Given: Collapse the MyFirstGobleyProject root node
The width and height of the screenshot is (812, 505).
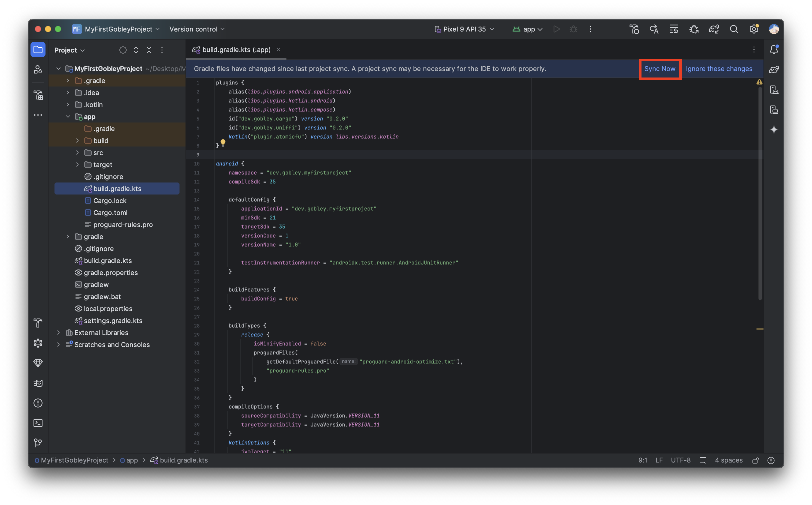Looking at the screenshot, I should point(58,69).
